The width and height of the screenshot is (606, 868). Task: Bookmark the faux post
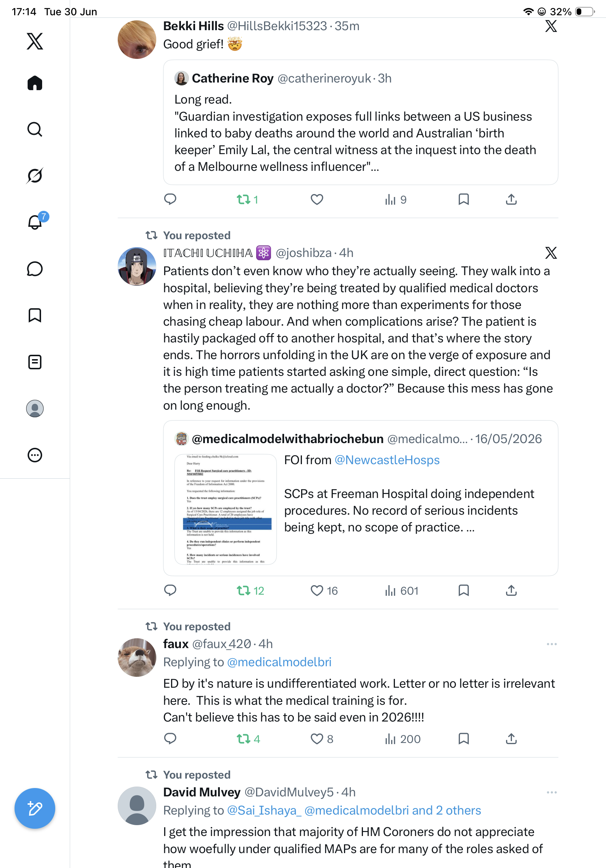point(464,738)
